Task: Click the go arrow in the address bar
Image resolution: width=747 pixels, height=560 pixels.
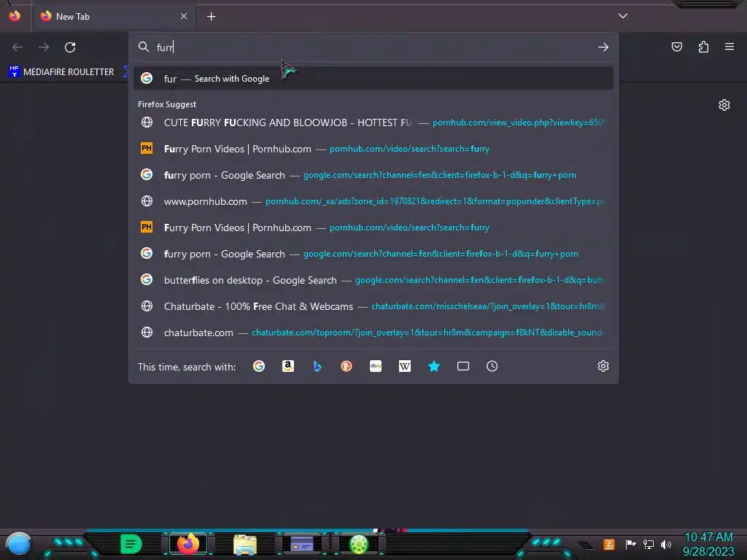Action: coord(603,47)
